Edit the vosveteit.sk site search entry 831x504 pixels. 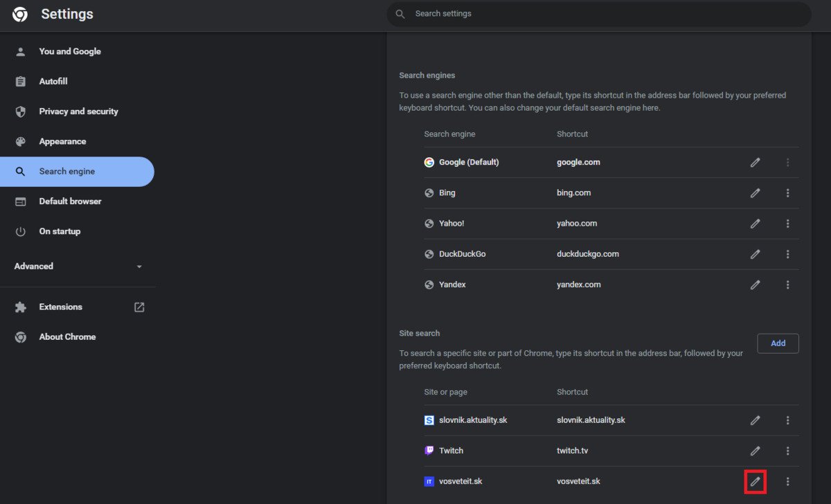[x=755, y=481]
